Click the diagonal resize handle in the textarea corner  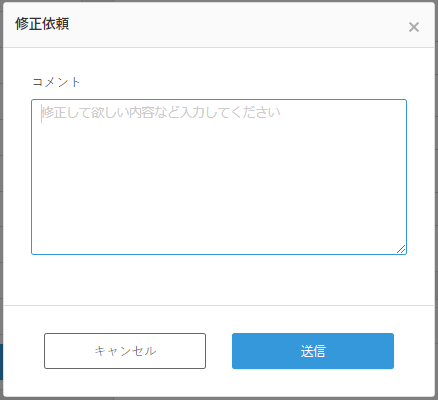(x=401, y=249)
